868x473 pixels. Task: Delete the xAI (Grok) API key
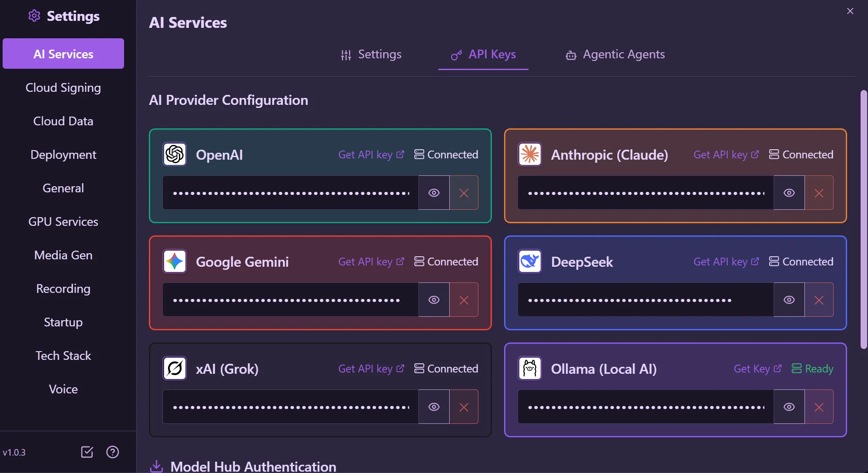464,407
